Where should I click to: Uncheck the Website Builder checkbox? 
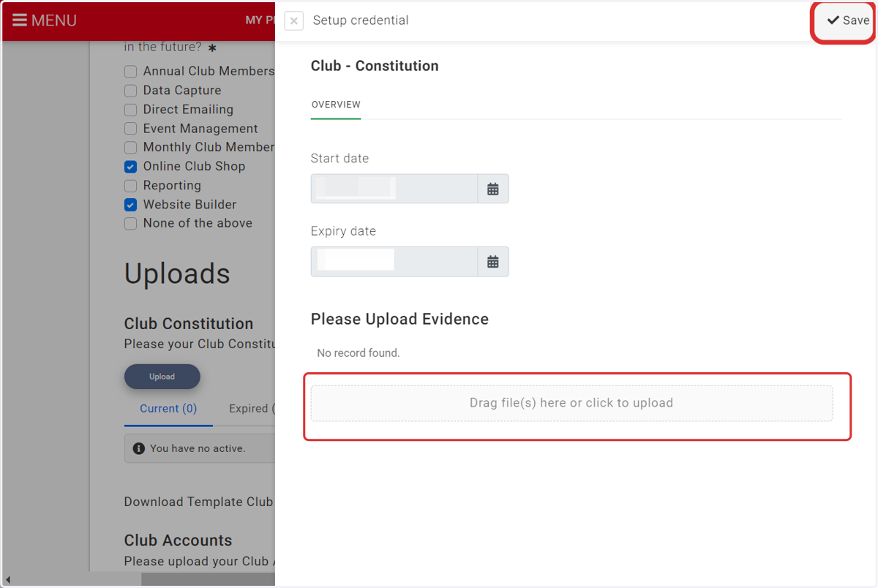[130, 205]
